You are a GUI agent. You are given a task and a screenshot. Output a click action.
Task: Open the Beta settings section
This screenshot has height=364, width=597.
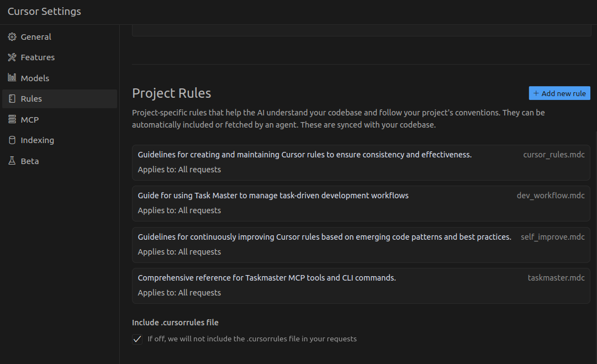[60, 161]
